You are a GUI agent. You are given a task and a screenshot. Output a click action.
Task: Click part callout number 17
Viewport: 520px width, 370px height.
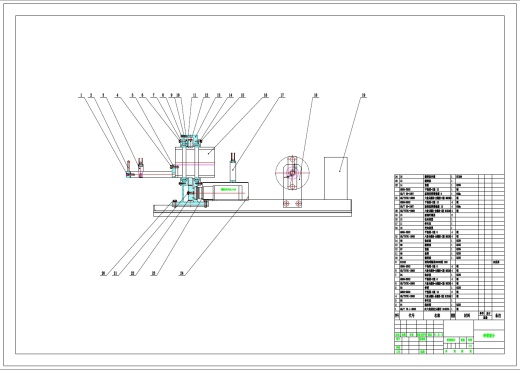[x=282, y=95]
